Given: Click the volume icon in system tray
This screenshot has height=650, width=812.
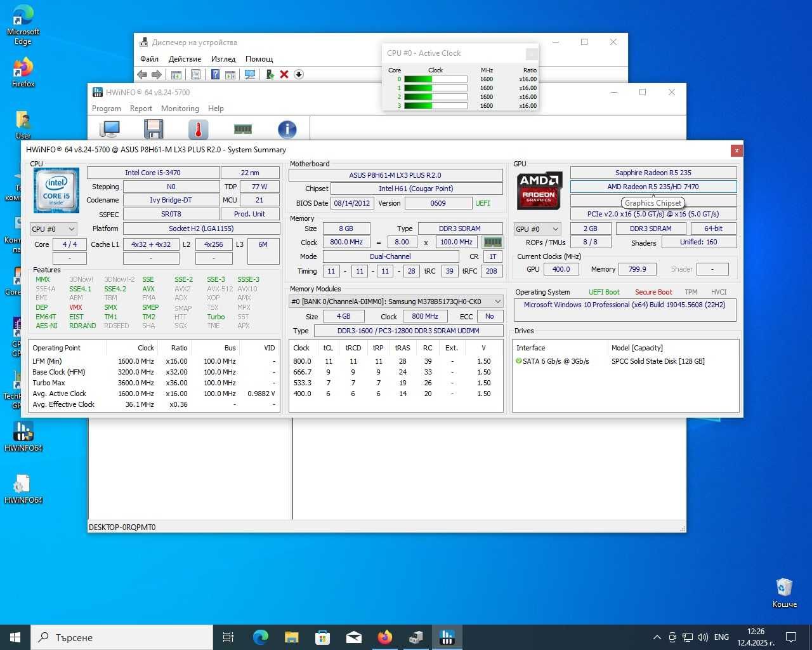Looking at the screenshot, I should point(703,637).
